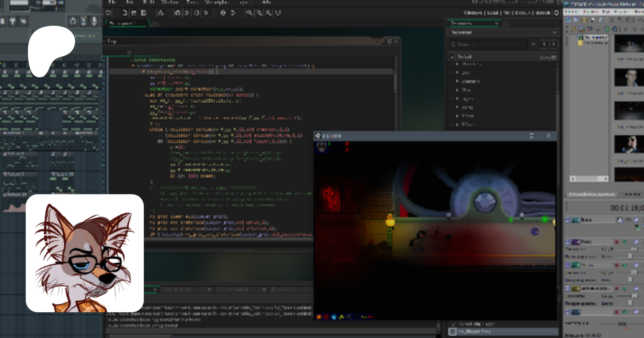The width and height of the screenshot is (644, 338).
Task: Click the next search result arrow button
Action: tap(553, 44)
